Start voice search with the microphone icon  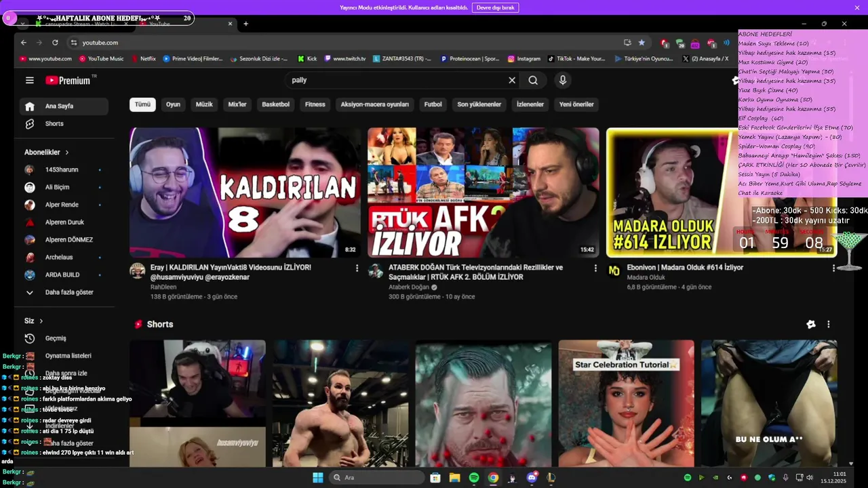(x=562, y=80)
